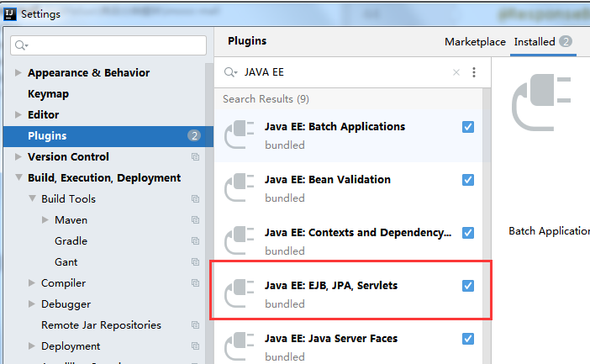This screenshot has width=590, height=364.
Task: Click the settings search field
Action: pyautogui.click(x=109, y=45)
